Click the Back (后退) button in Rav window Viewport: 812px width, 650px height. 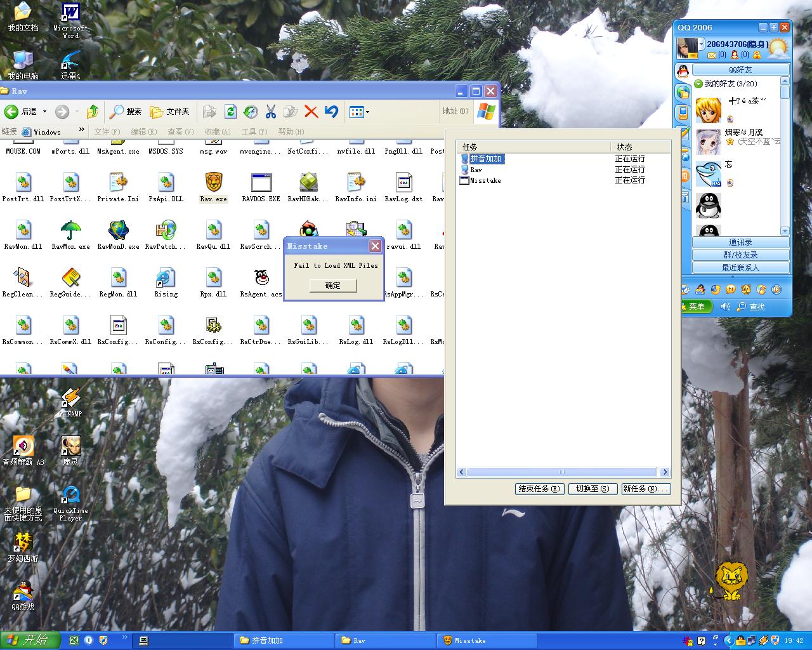click(x=20, y=112)
